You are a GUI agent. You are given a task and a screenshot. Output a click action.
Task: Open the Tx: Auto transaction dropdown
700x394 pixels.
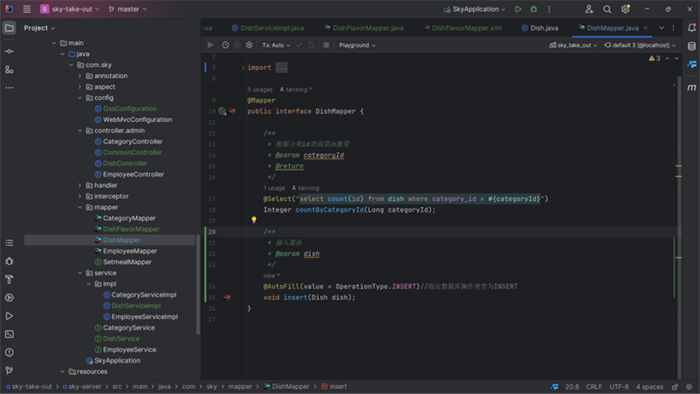tap(276, 45)
